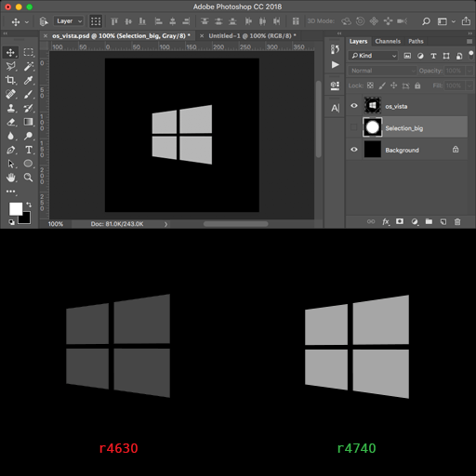Open the Auto-Select Layer dropdown

(x=69, y=21)
